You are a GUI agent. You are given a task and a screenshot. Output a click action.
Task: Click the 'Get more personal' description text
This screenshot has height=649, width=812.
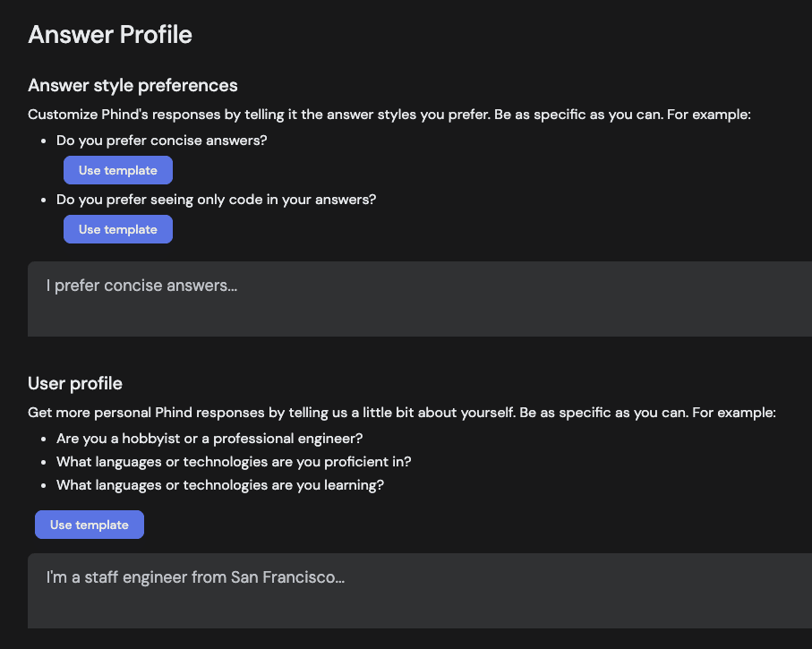click(401, 413)
